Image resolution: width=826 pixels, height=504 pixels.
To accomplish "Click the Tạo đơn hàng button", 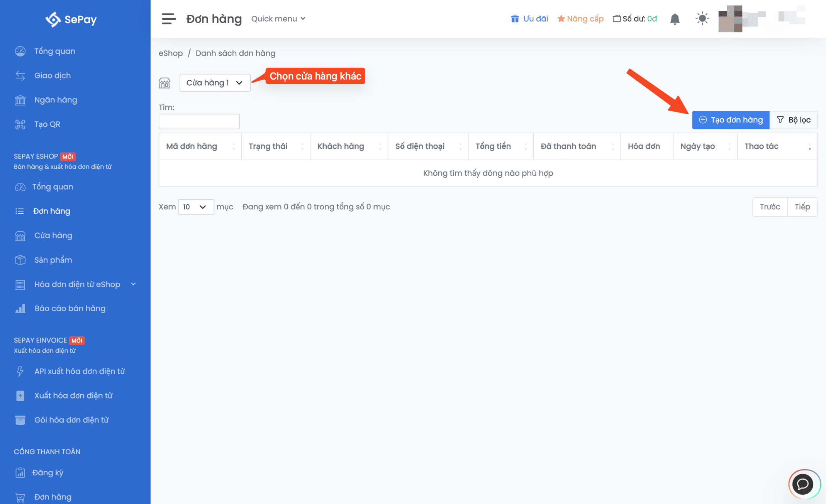I will click(x=730, y=120).
